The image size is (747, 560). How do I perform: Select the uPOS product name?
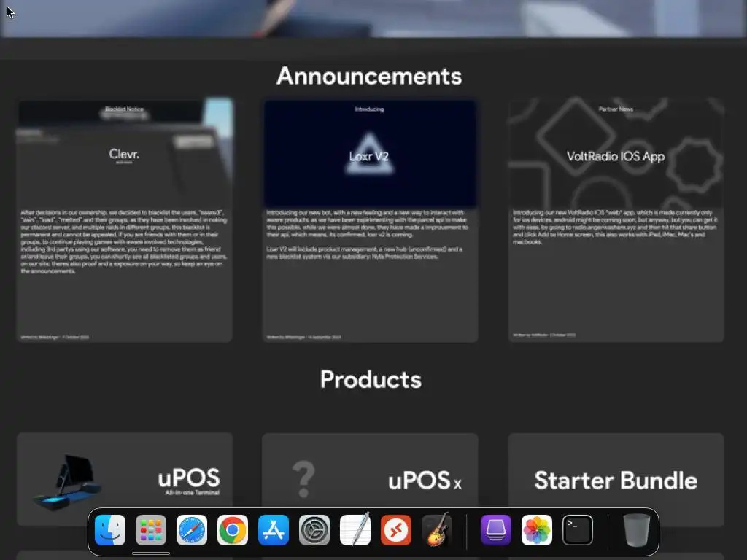(189, 478)
